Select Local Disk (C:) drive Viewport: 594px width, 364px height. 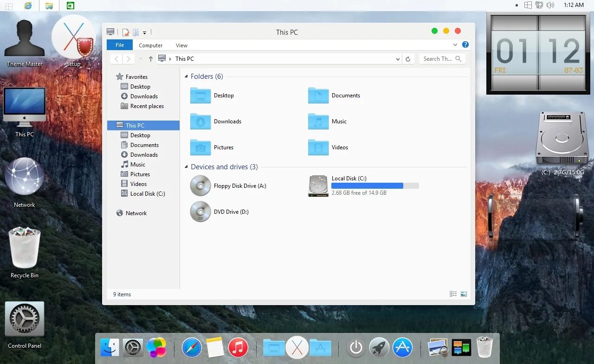(364, 185)
